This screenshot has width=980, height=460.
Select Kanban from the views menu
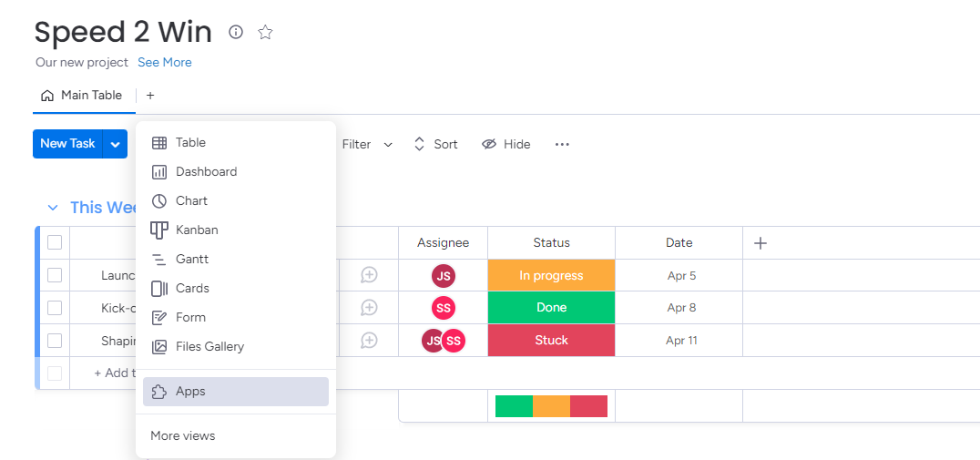[197, 230]
